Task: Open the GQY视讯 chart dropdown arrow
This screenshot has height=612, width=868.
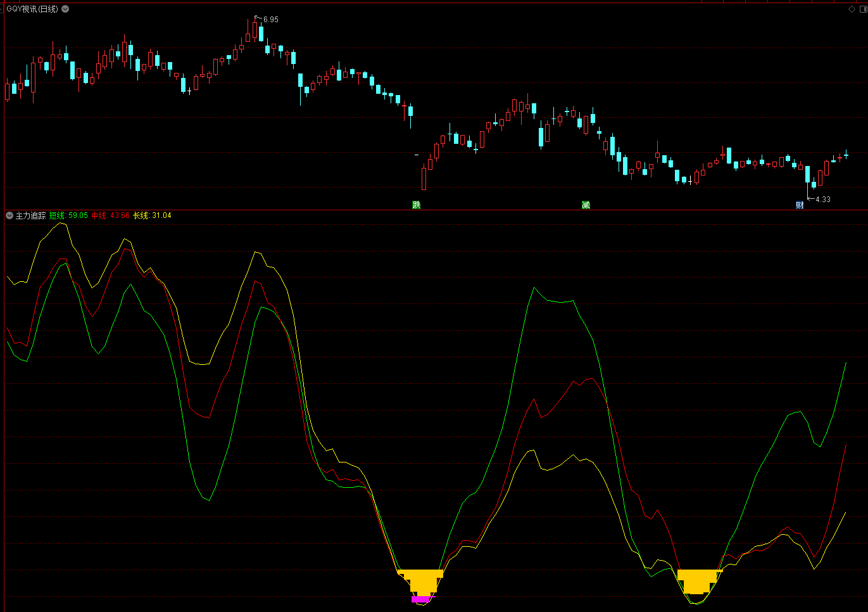Action: coord(65,9)
